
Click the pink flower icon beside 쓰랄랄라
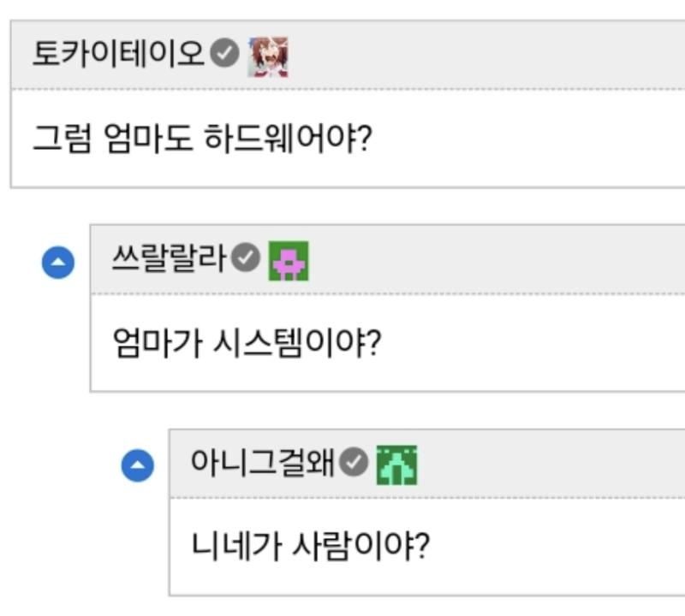pyautogui.click(x=289, y=261)
